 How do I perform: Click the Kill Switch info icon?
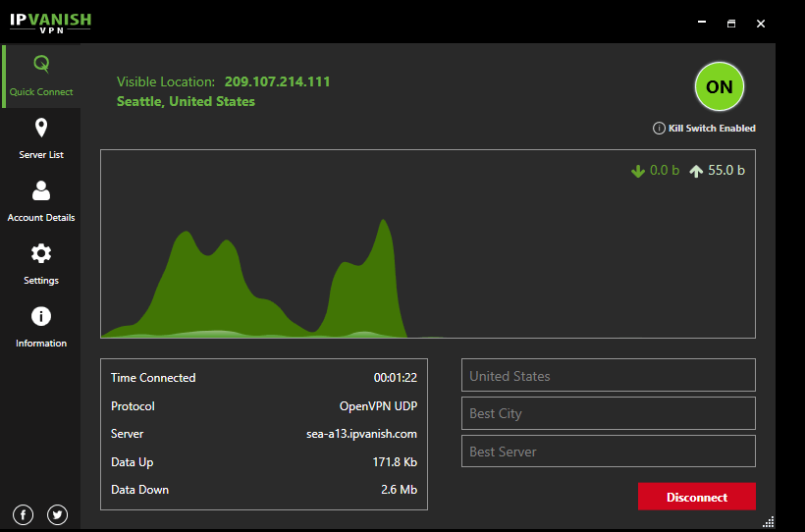[x=659, y=128]
